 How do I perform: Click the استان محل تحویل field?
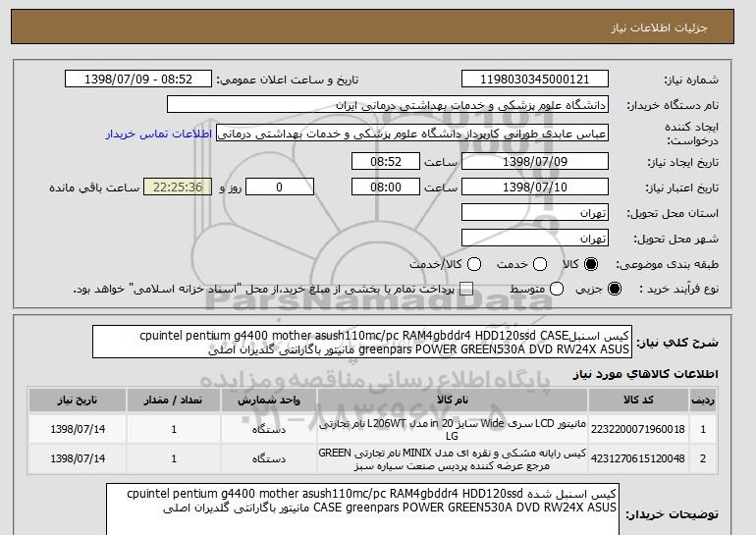coord(535,213)
